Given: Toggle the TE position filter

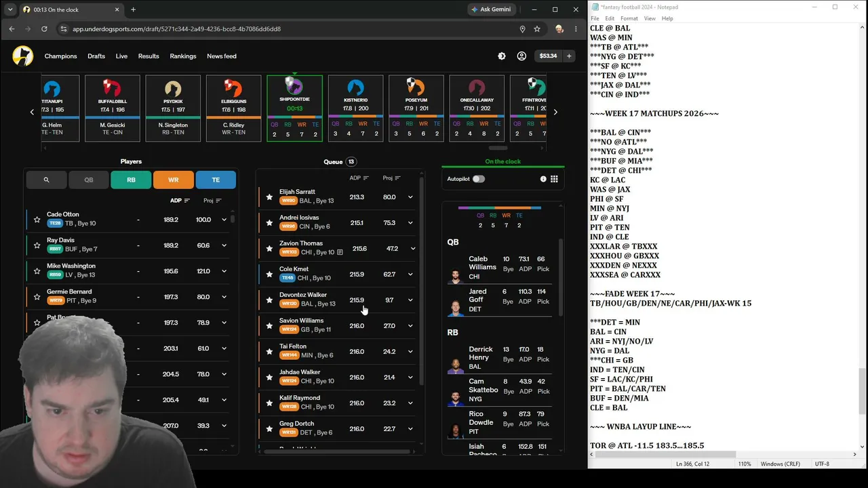Looking at the screenshot, I should pos(216,180).
